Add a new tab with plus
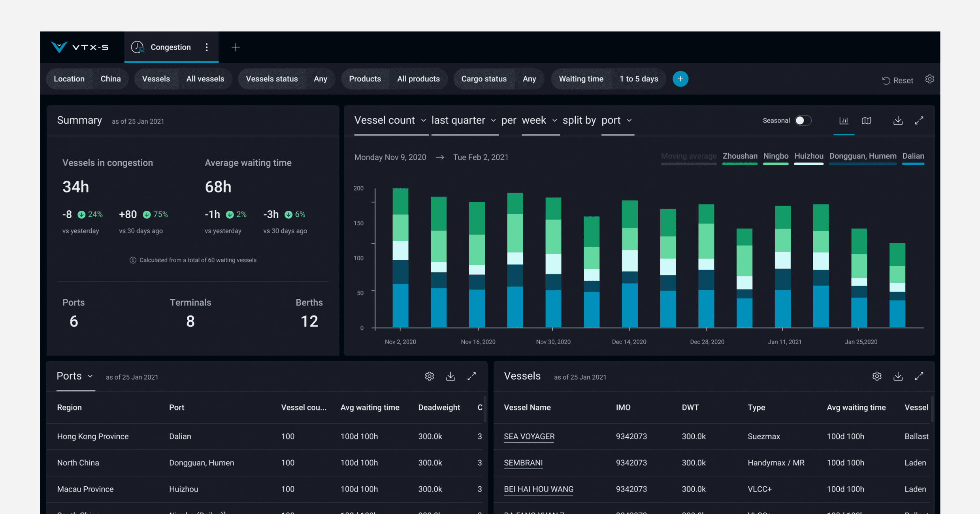Image resolution: width=980 pixels, height=514 pixels. (236, 47)
